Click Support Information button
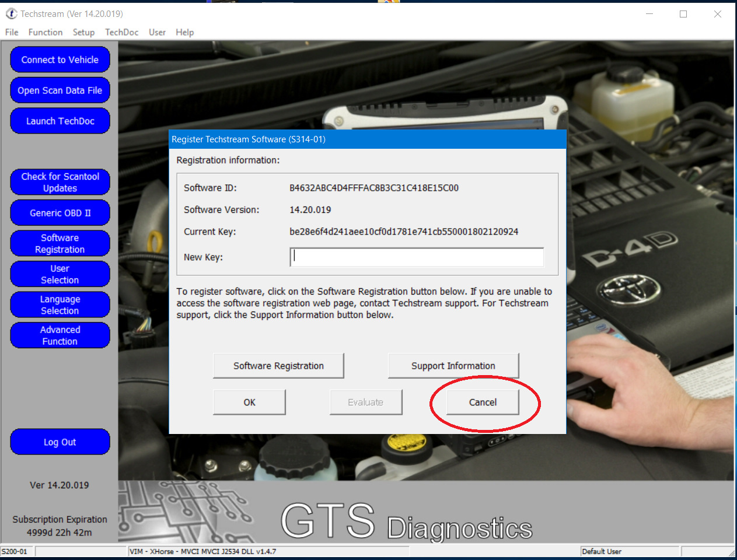This screenshot has height=560, width=737. [453, 366]
